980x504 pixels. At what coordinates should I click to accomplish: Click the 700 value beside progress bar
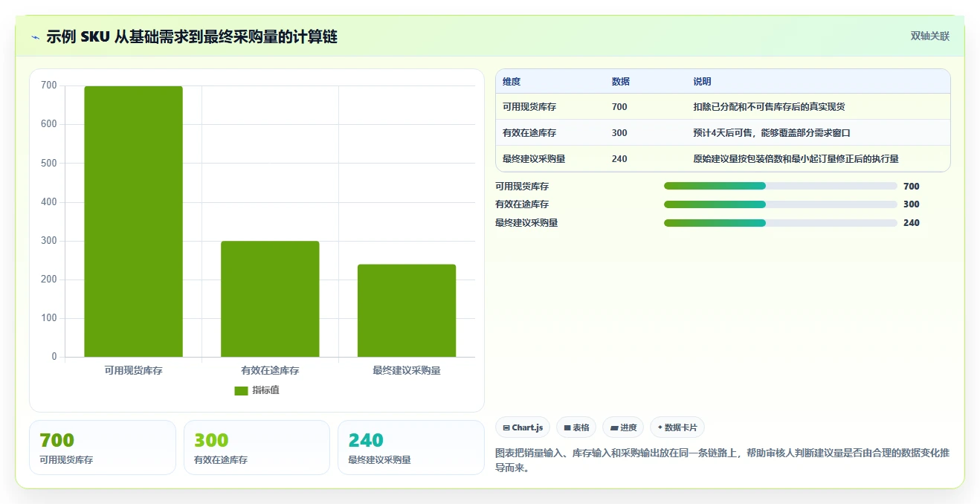click(911, 186)
